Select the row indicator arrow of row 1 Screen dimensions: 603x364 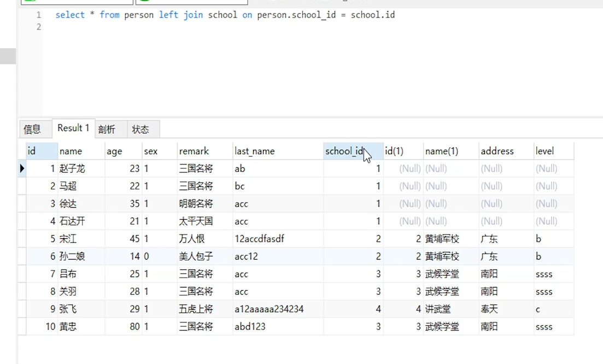click(x=22, y=168)
